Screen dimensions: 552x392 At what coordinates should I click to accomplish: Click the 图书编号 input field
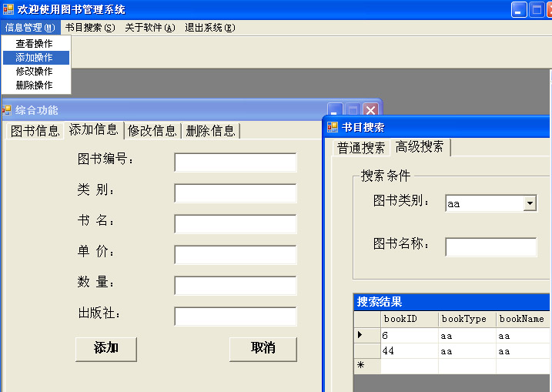point(236,162)
